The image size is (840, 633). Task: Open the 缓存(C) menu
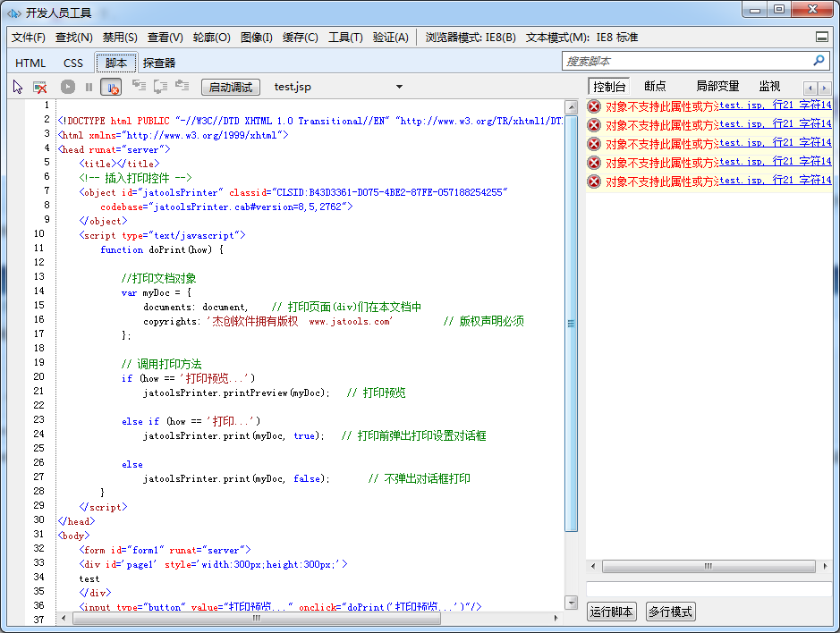pos(300,38)
